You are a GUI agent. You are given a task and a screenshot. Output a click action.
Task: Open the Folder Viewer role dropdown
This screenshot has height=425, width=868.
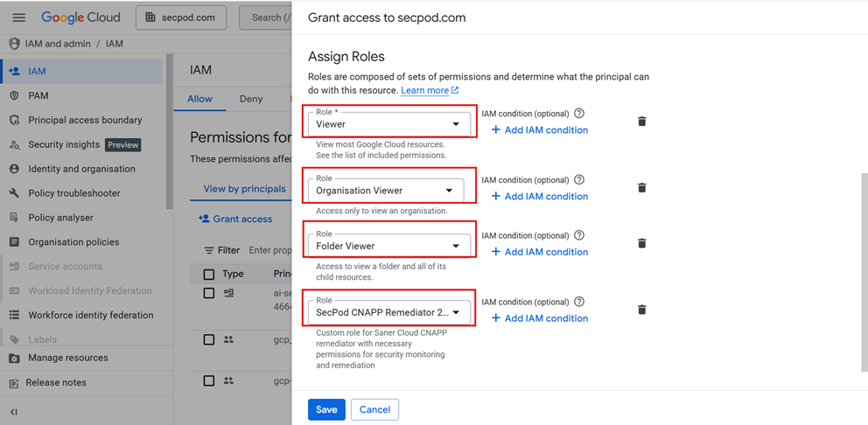[x=389, y=246]
